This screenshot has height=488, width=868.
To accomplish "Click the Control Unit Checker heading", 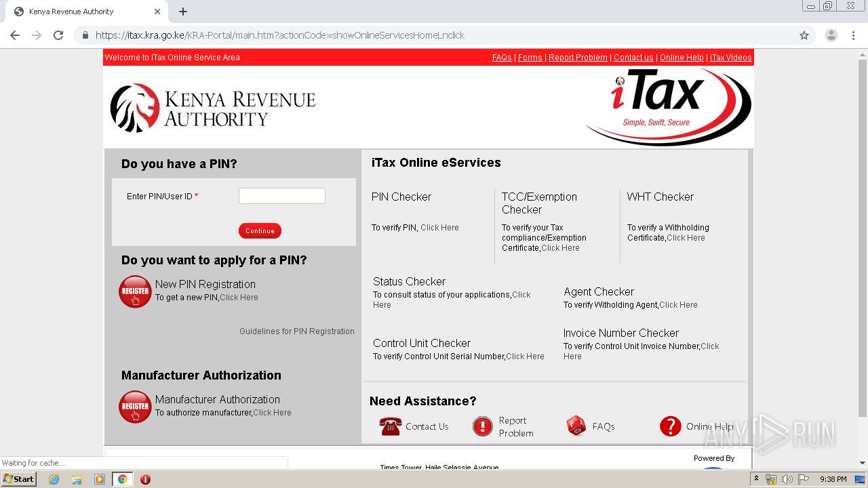I will pos(422,343).
